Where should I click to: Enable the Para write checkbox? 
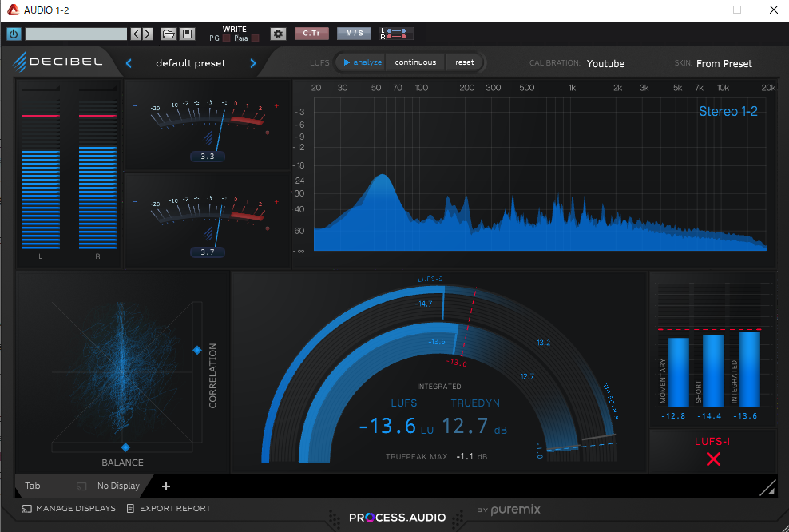[x=255, y=38]
